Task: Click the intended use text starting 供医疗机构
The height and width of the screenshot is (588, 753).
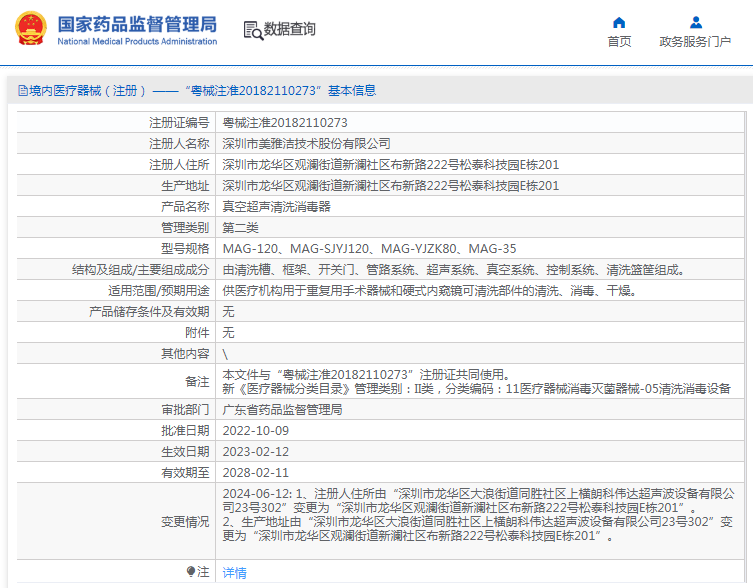Action: click(x=429, y=291)
